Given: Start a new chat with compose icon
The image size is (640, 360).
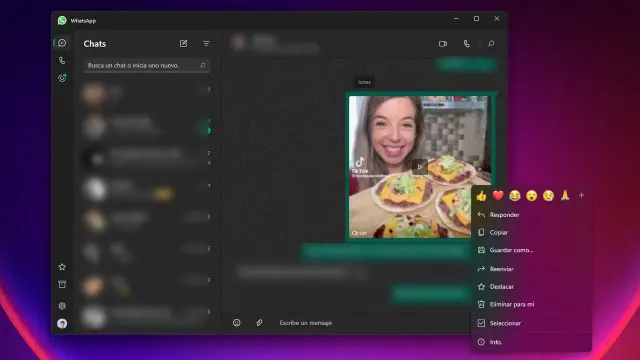Looking at the screenshot, I should click(184, 43).
